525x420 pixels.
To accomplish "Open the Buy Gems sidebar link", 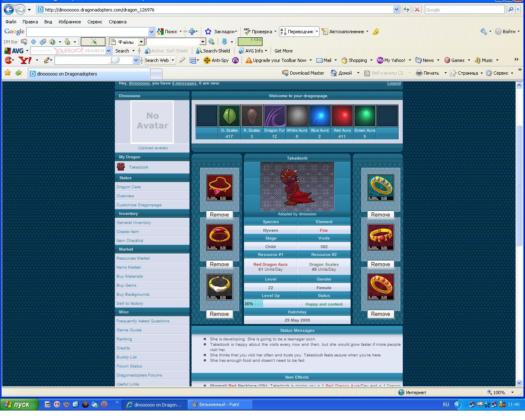I will click(x=126, y=285).
